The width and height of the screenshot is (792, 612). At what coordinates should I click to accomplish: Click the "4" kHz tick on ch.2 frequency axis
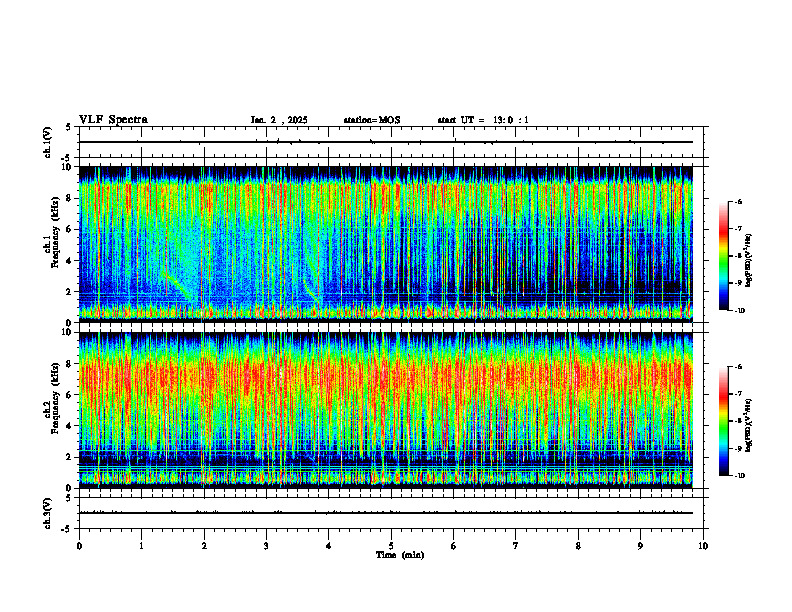tap(71, 426)
